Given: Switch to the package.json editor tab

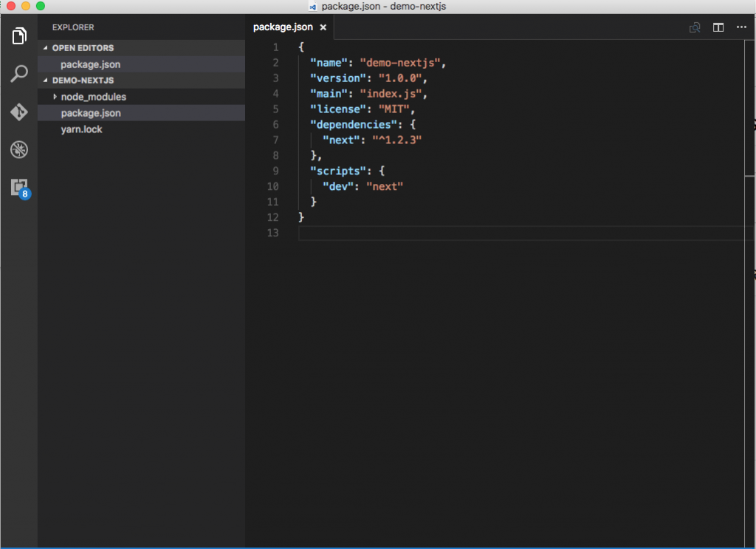Looking at the screenshot, I should point(284,27).
